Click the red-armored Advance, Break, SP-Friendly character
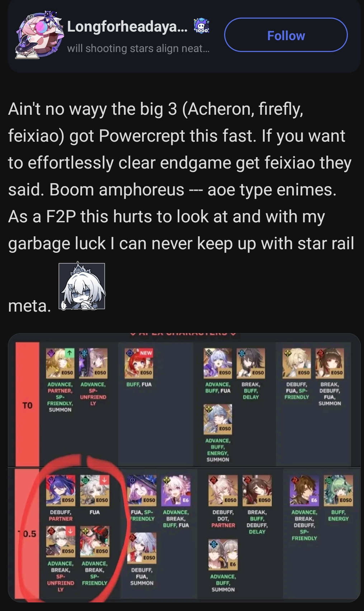Image resolution: width=364 pixels, height=611 pixels. pos(94,541)
